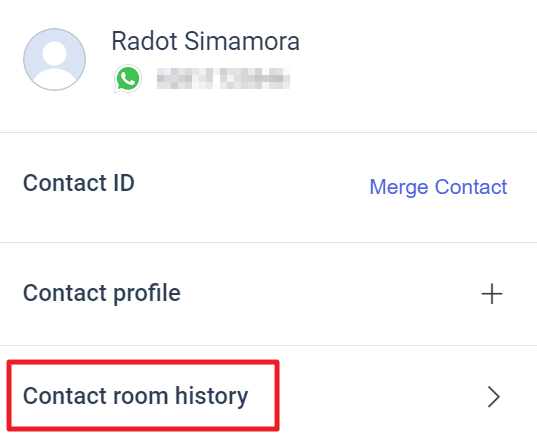Viewport: 537px width, 442px height.
Task: Expand the Contact profile row
Action: 268,294
